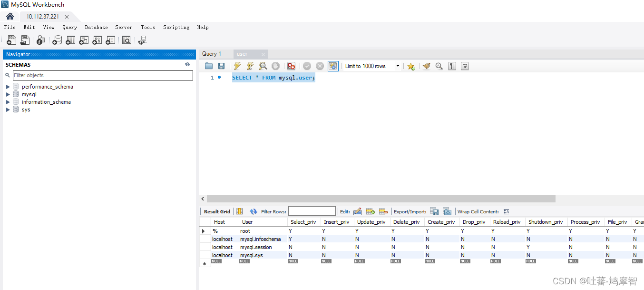
Task: Toggle Wrap Cell Content
Action: pyautogui.click(x=506, y=211)
